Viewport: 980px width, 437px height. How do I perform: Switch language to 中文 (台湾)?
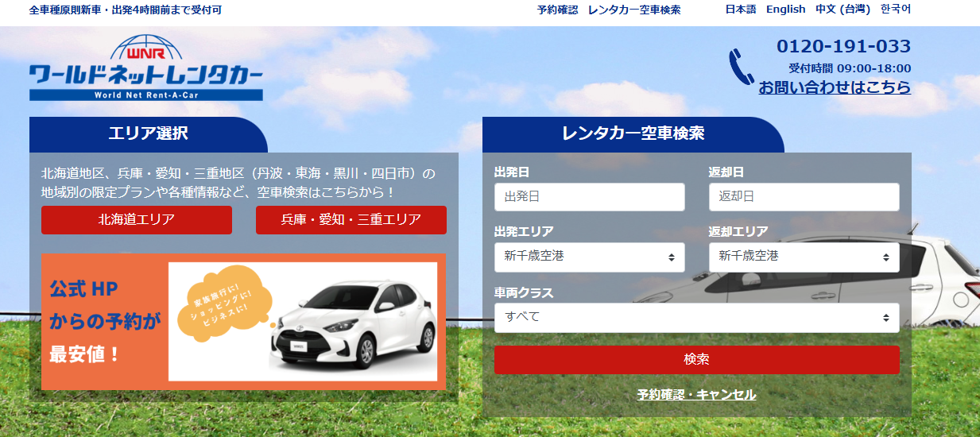coord(842,10)
